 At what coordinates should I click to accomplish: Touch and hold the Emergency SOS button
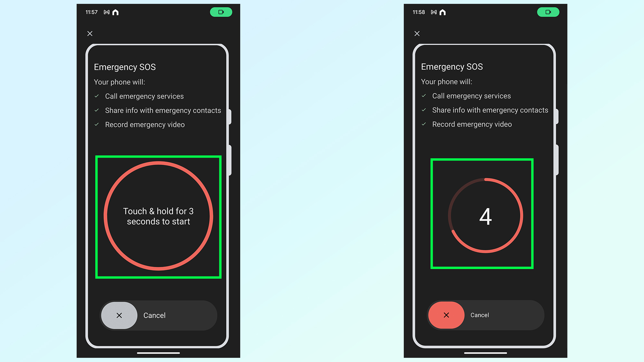[158, 217]
